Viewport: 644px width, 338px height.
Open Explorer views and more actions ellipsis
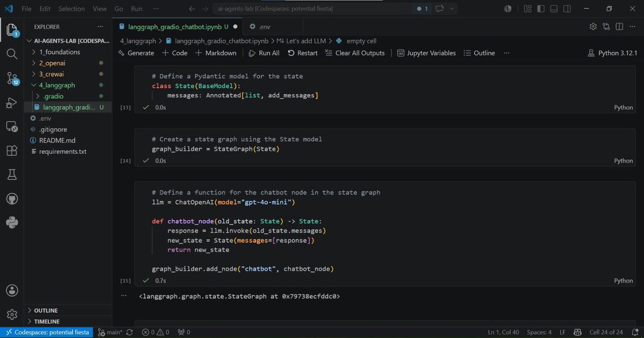click(x=100, y=27)
